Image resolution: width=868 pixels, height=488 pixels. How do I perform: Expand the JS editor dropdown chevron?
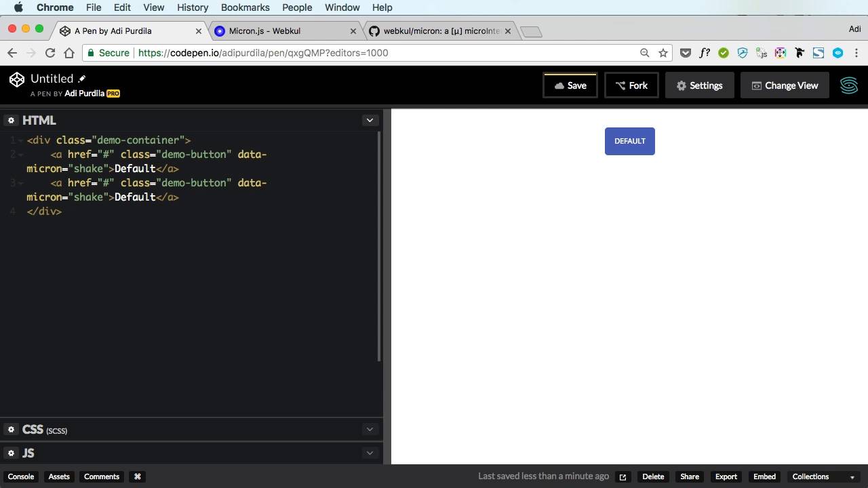click(370, 453)
